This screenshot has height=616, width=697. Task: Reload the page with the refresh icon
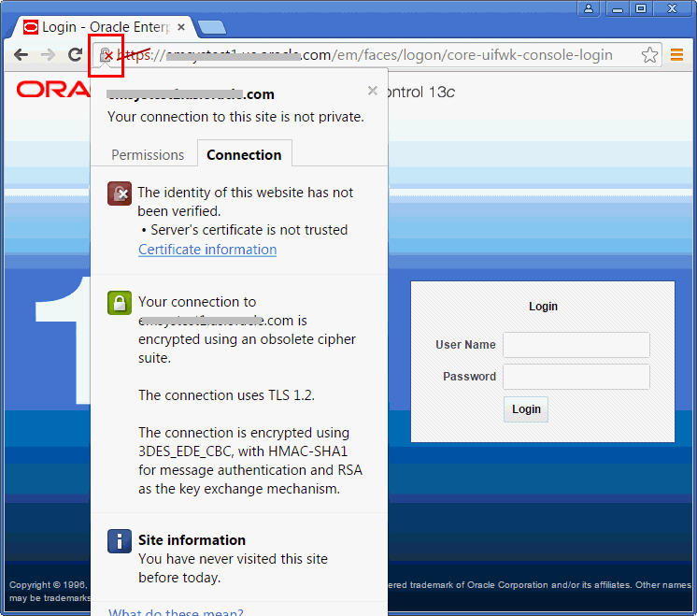point(75,54)
